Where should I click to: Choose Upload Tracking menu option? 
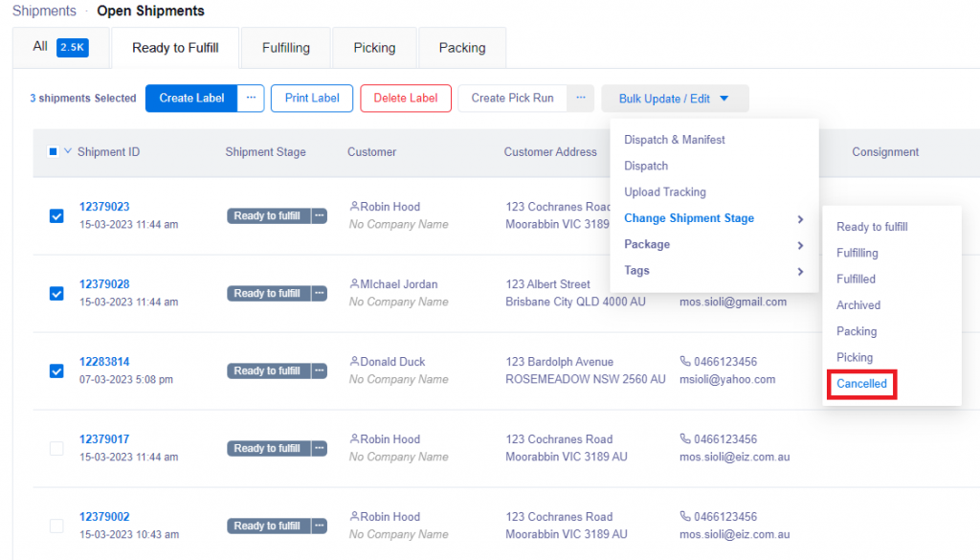pyautogui.click(x=665, y=191)
